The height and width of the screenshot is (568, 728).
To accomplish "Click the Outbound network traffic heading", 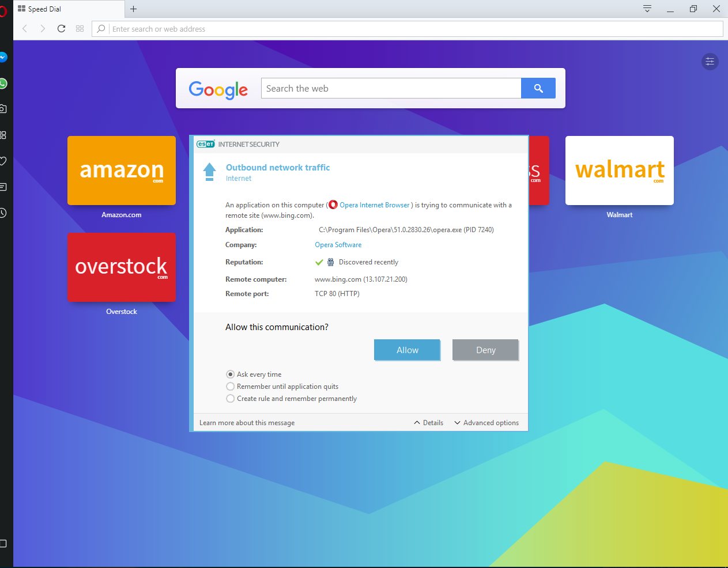I will pyautogui.click(x=278, y=168).
